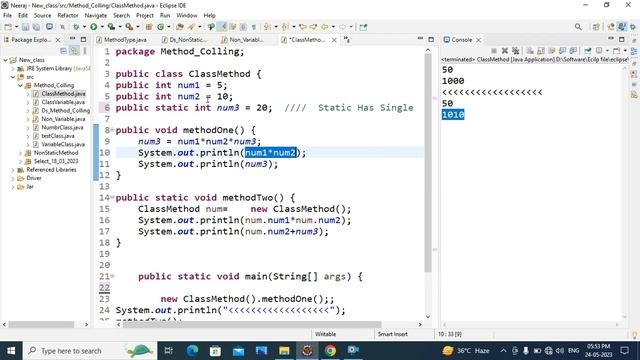Toggle Pin Console button
Viewport: 640px width, 360px height.
point(588,51)
